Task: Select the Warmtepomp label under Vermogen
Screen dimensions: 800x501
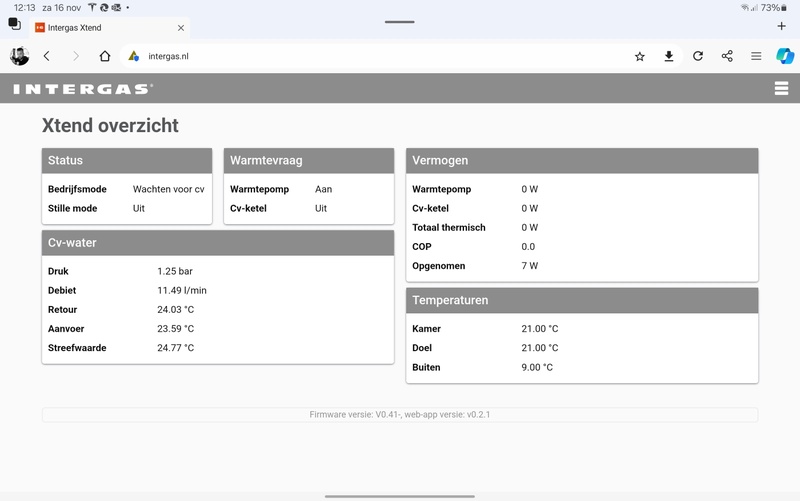Action: point(442,189)
